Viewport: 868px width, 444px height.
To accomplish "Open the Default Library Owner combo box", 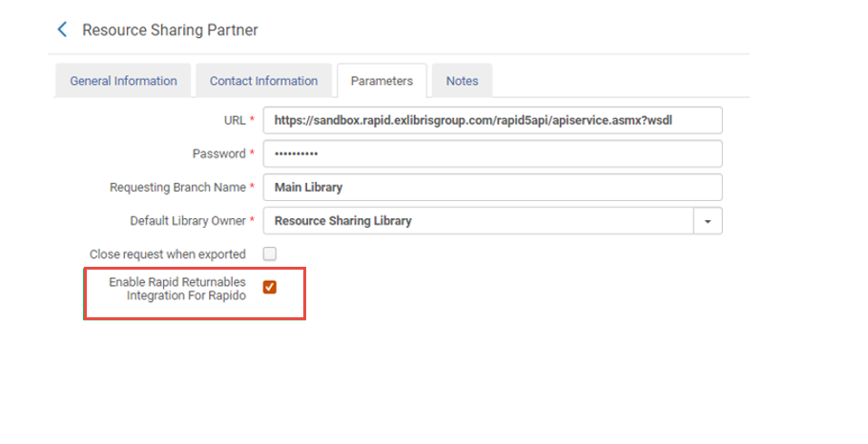I will point(478,221).
